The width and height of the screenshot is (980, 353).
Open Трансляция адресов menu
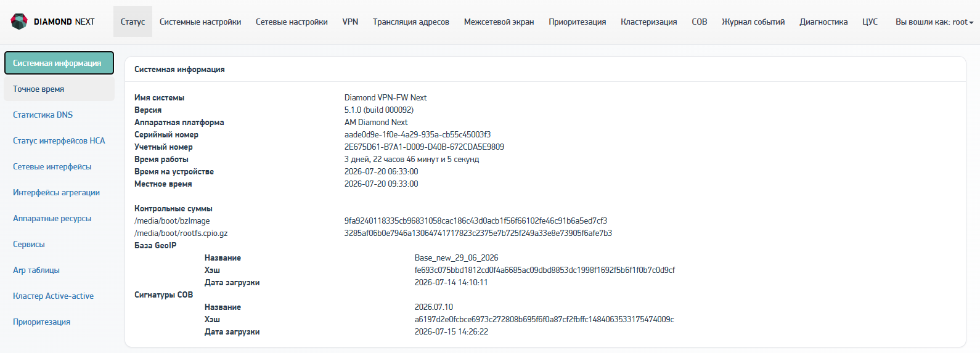(411, 22)
